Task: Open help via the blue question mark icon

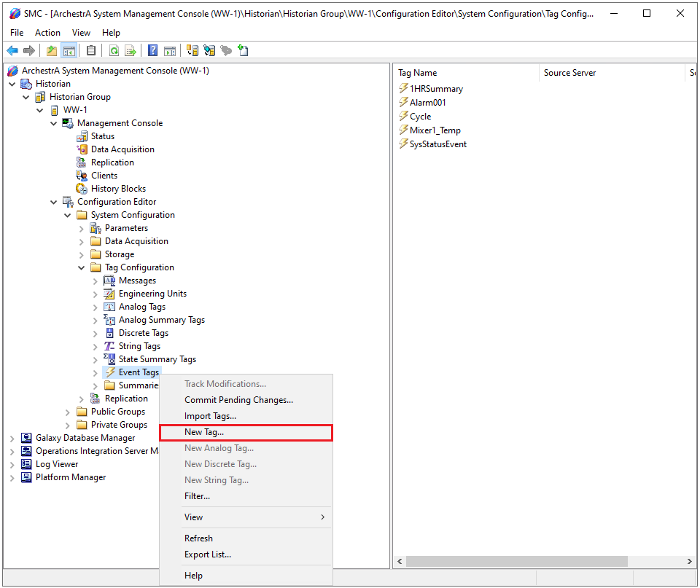Action: [x=152, y=51]
